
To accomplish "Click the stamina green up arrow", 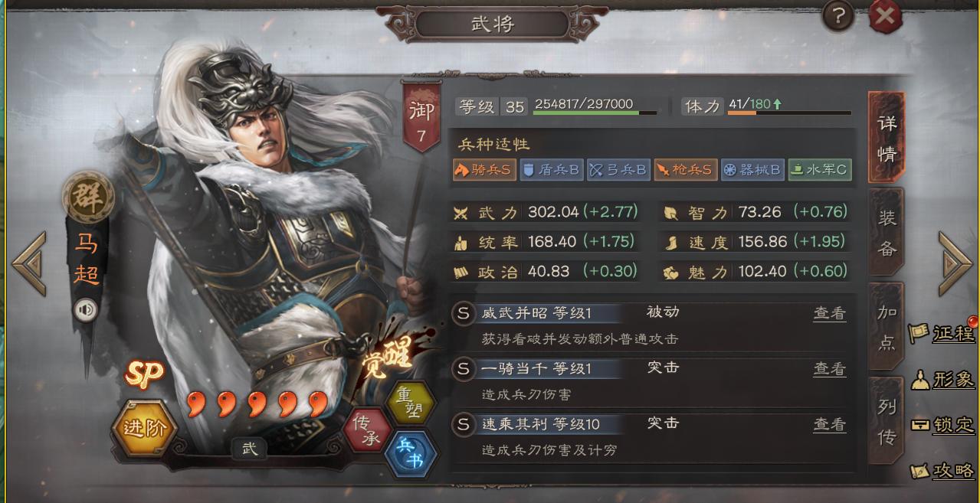I will [777, 104].
